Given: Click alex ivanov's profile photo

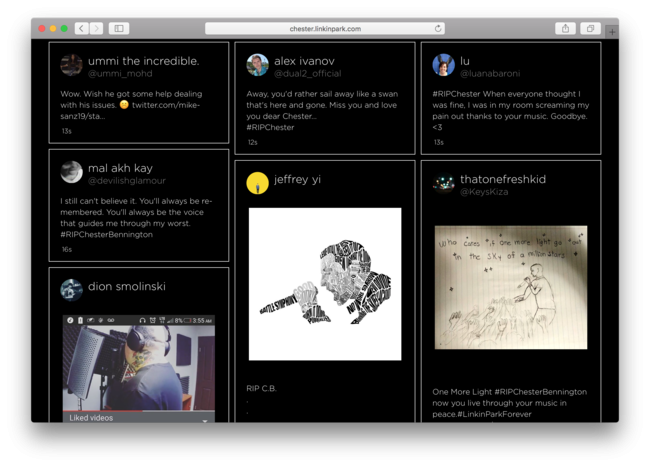Looking at the screenshot, I should click(257, 65).
